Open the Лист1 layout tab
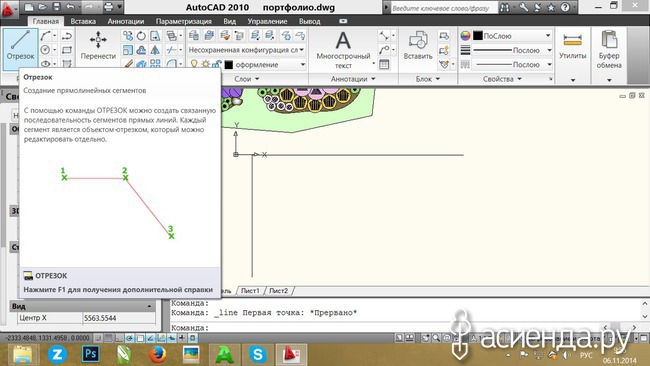The height and width of the screenshot is (366, 650). pyautogui.click(x=250, y=291)
